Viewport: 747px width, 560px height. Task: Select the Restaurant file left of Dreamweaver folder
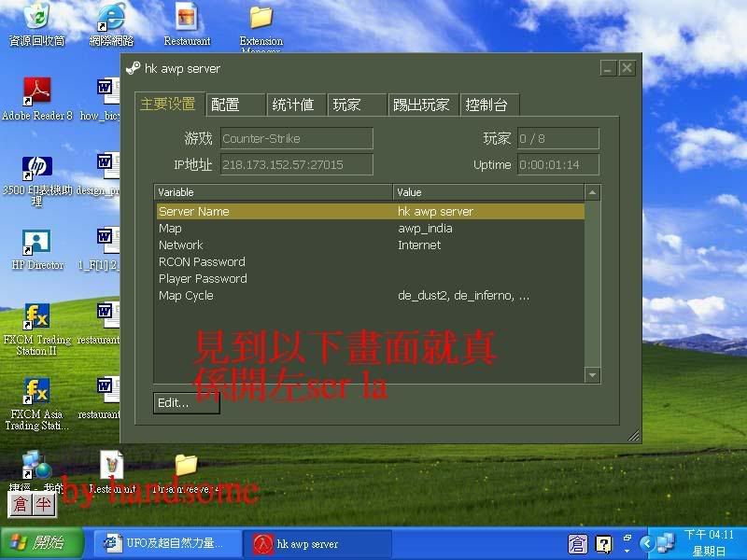point(111,465)
